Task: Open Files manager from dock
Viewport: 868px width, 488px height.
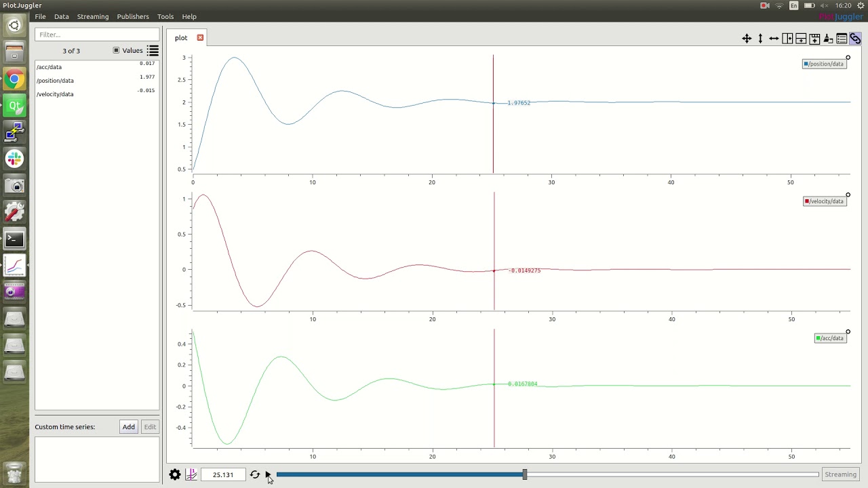Action: point(14,52)
